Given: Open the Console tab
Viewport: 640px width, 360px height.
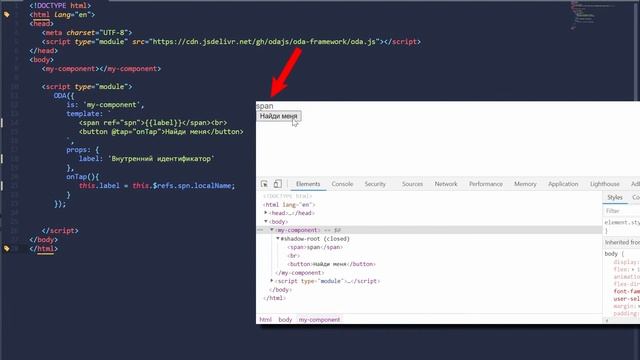Looking at the screenshot, I should (342, 184).
